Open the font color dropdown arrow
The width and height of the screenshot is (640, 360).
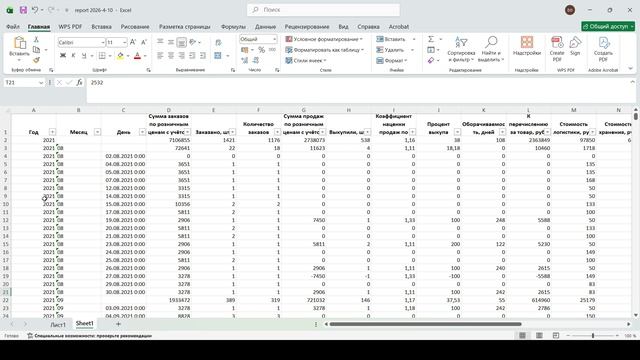145,56
